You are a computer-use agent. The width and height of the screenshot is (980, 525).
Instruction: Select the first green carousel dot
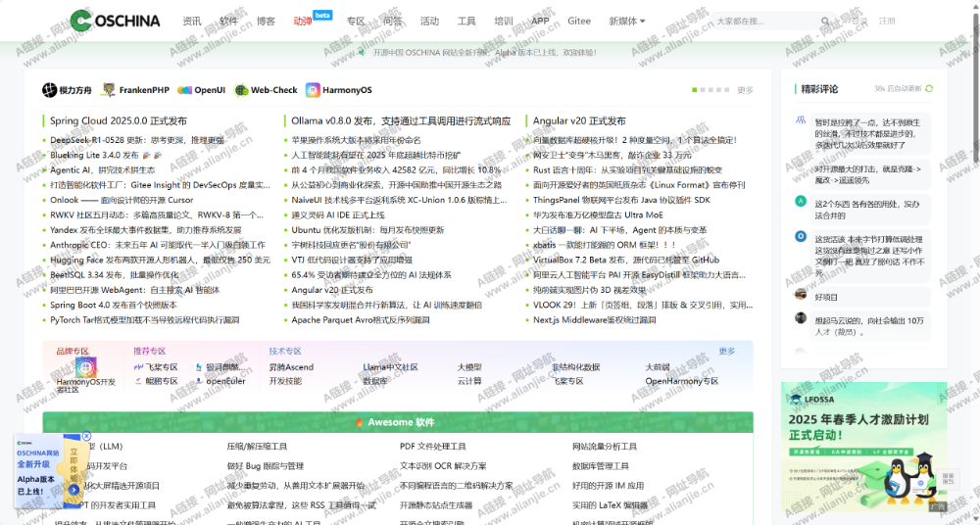pos(695,90)
